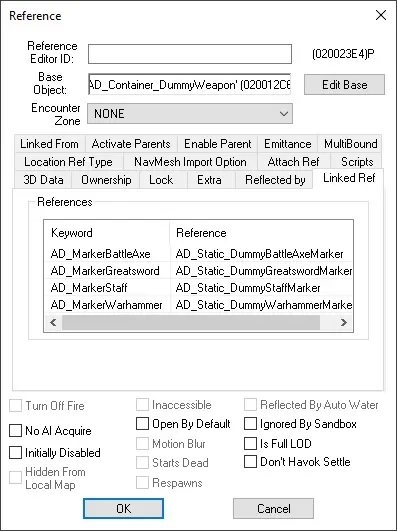Switch to the Scripts tab
Image resolution: width=397 pixels, height=531 pixels.
pyautogui.click(x=357, y=162)
